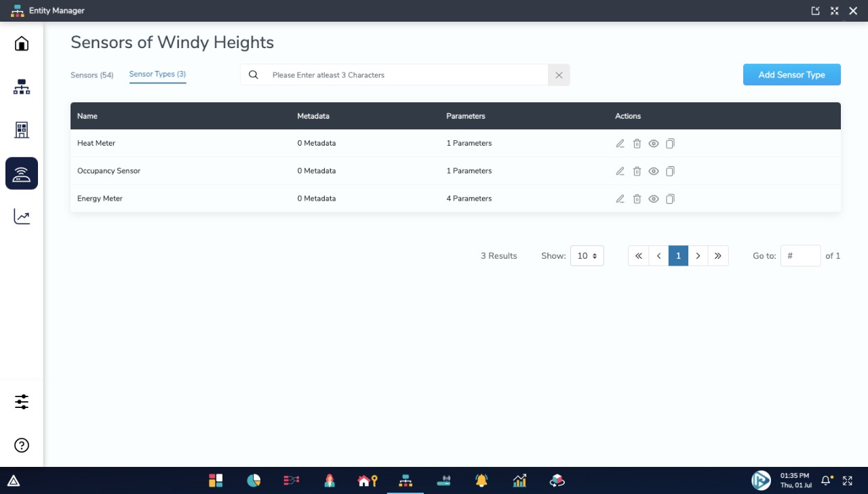Image resolution: width=868 pixels, height=494 pixels.
Task: Open the Home icon in the sidebar
Action: [x=22, y=44]
